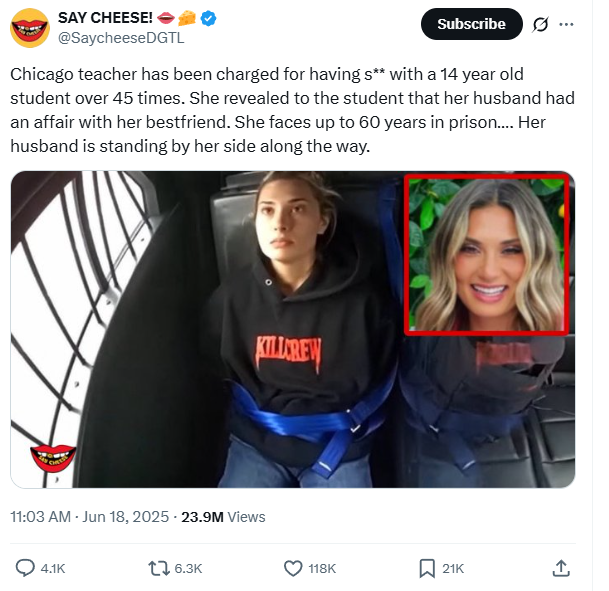The width and height of the screenshot is (609, 591).
Task: Click the 4.1K replies count
Action: click(x=53, y=569)
